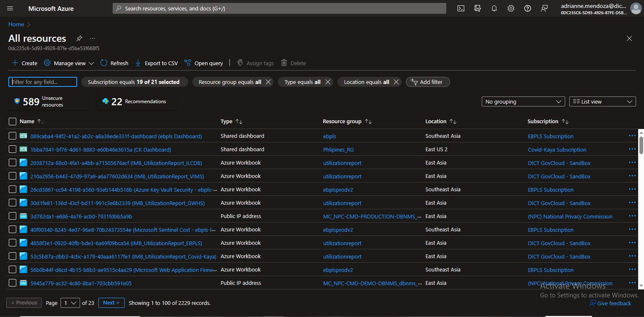Open more options for Web Application Firewall row

click(632, 269)
